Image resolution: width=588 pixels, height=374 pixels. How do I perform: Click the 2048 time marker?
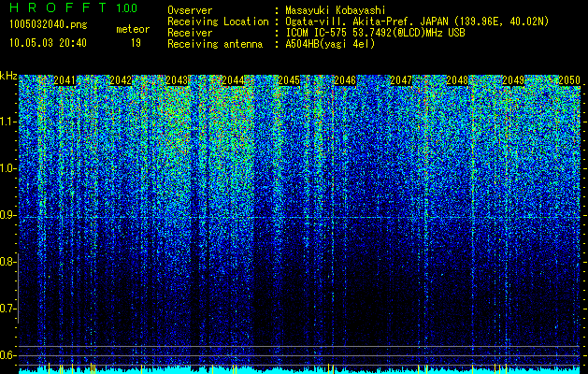pyautogui.click(x=457, y=80)
